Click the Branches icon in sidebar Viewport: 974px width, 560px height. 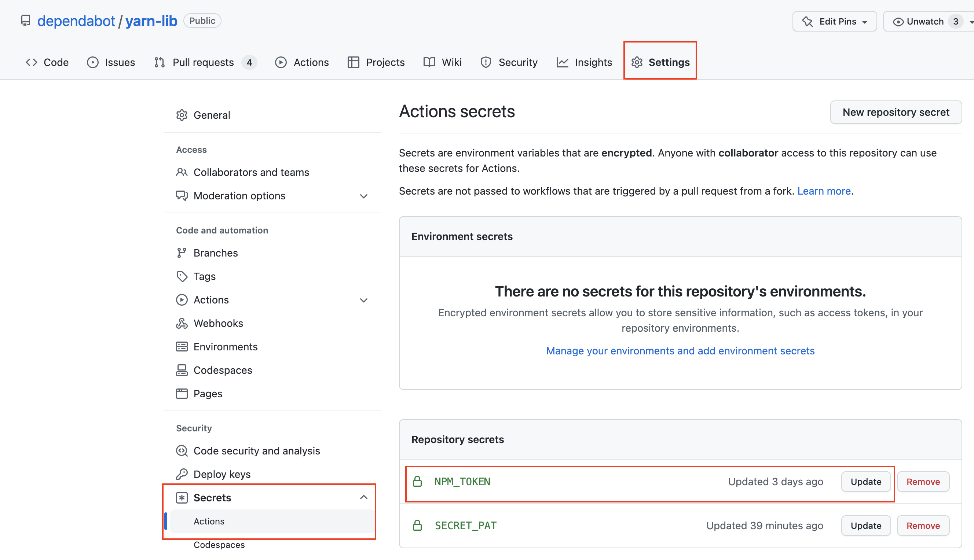(182, 253)
